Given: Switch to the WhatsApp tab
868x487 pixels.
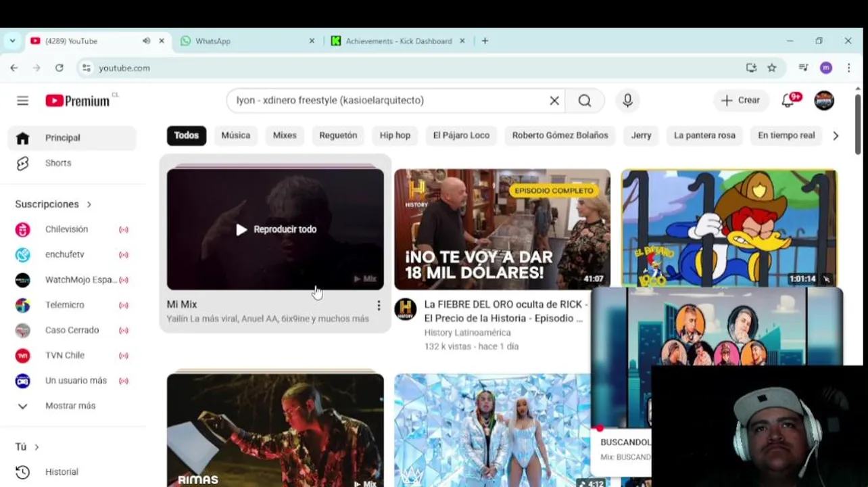Looking at the screenshot, I should click(x=247, y=41).
